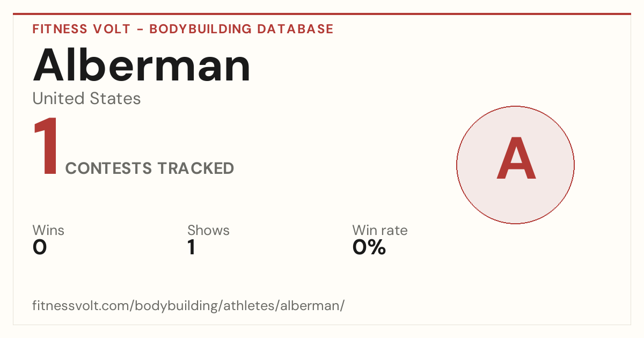Screen dimensions: 644x338
Task: Open the fitnessvolt.com athletes URL link
Action: point(188,306)
